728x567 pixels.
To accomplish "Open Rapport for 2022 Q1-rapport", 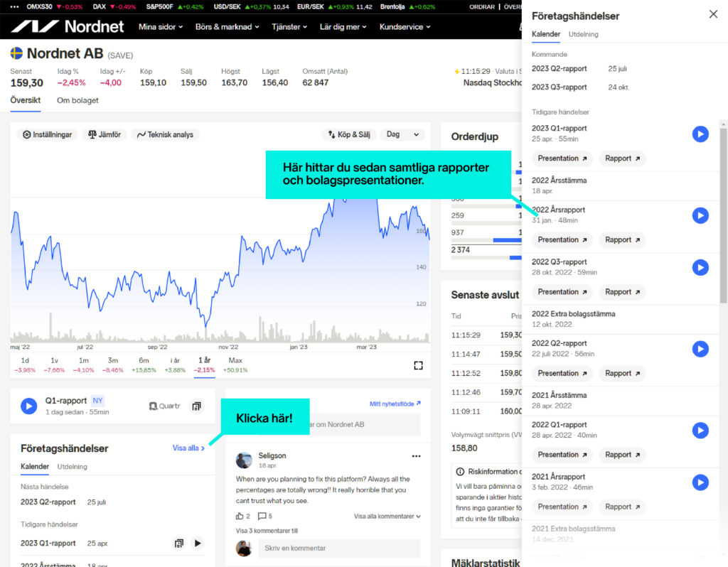I will point(622,455).
